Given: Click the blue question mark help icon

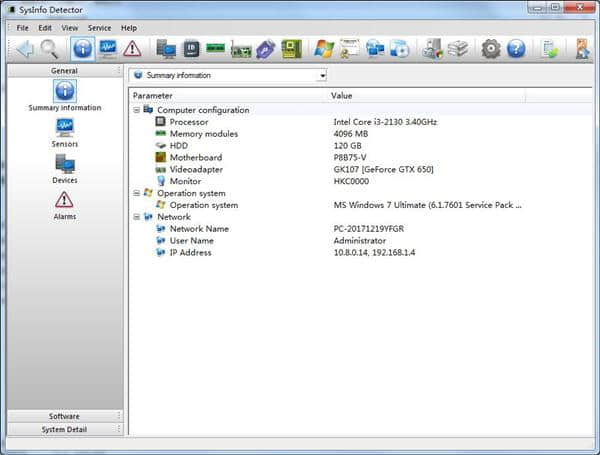Looking at the screenshot, I should 516,48.
